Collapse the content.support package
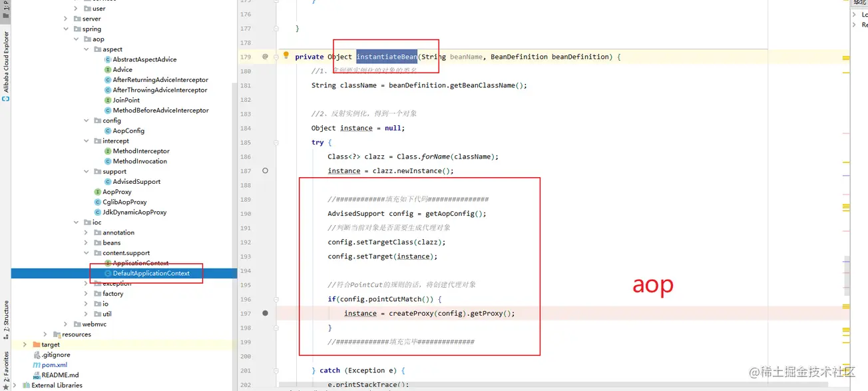The image size is (868, 391). [x=86, y=252]
